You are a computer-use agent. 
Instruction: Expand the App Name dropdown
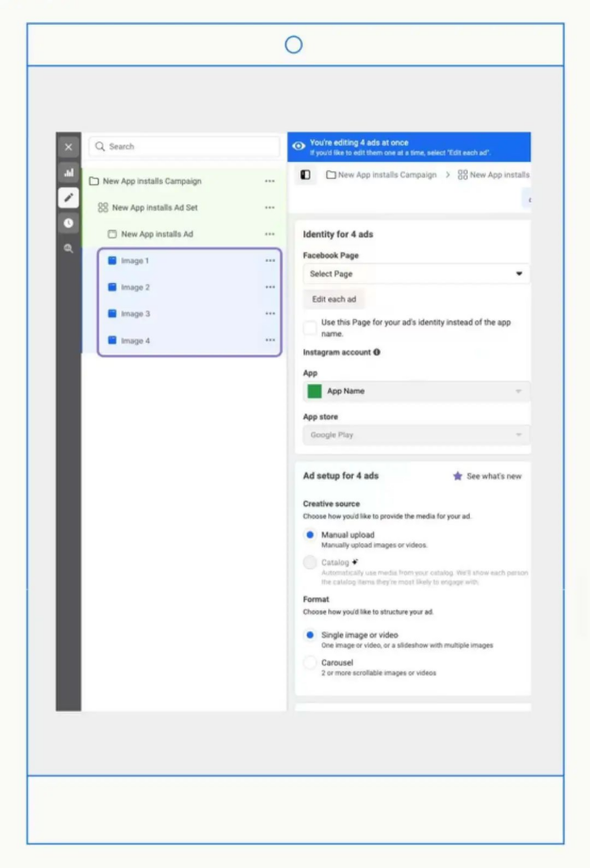click(x=415, y=392)
